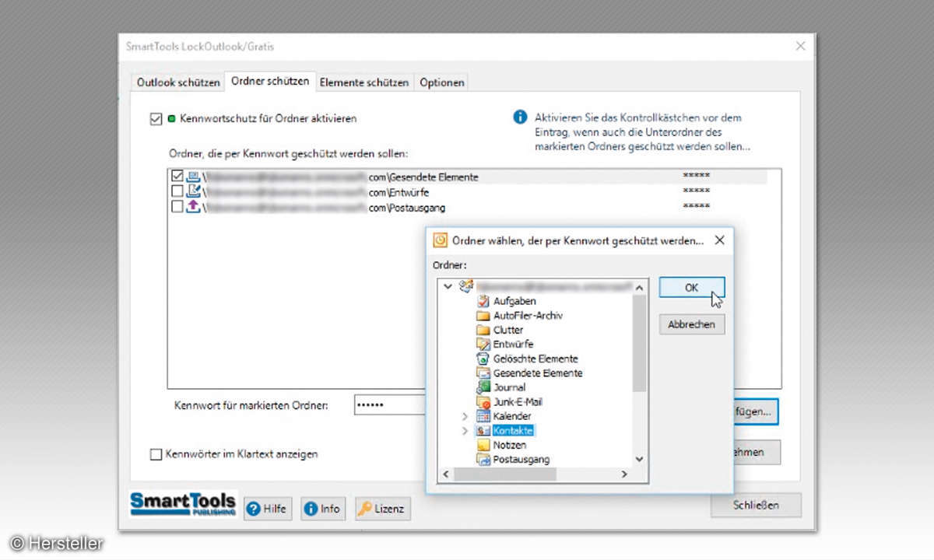Click the AutoFiler-Archiv folder icon

tap(483, 316)
